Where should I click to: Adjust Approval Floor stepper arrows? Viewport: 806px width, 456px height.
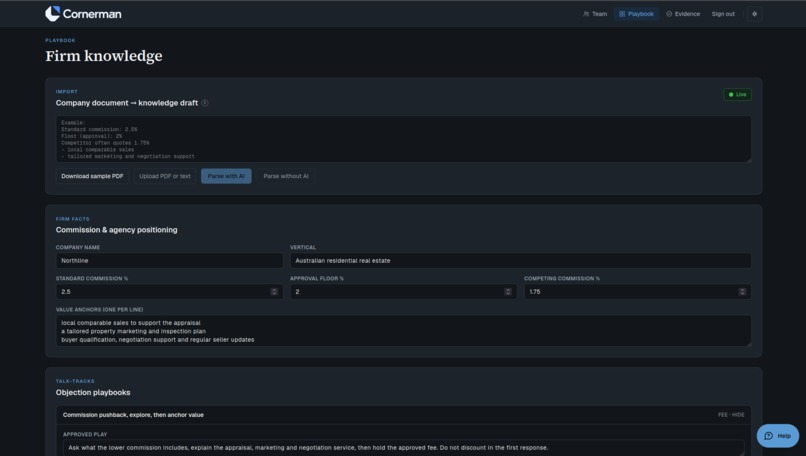[508, 291]
